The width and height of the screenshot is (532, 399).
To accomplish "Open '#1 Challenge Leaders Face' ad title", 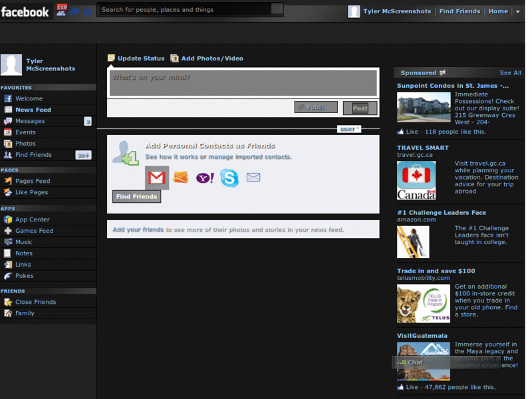I will point(442,212).
